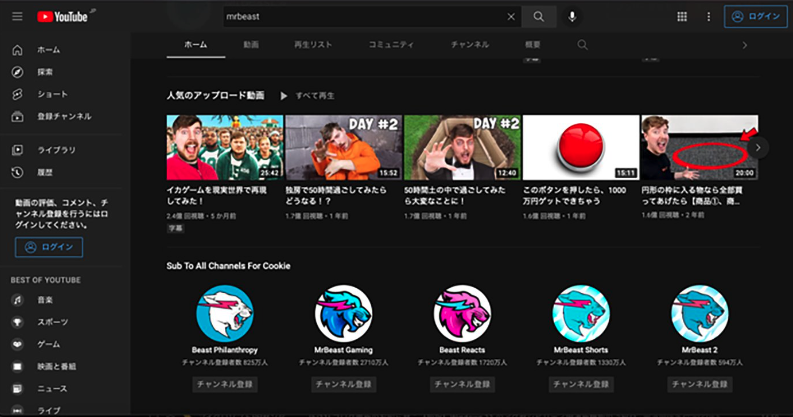Switch to the チャンネル tab
Viewport: 793px width, 417px height.
[470, 45]
